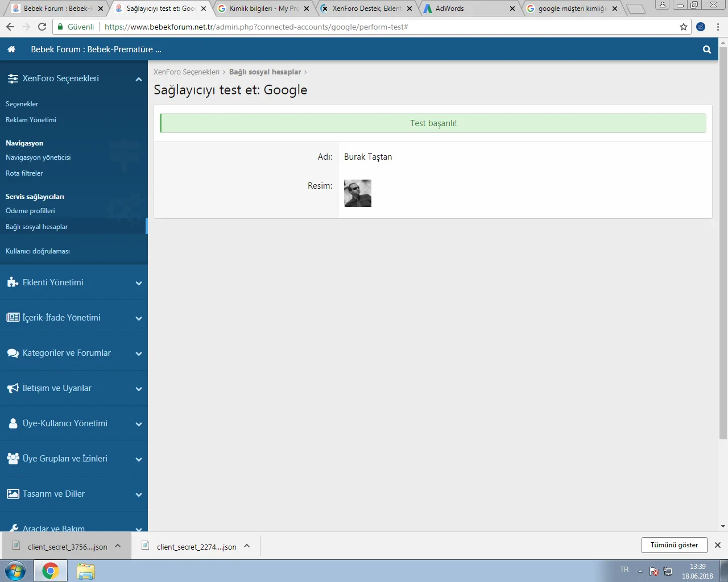Open the Windows Start button

pyautogui.click(x=15, y=571)
